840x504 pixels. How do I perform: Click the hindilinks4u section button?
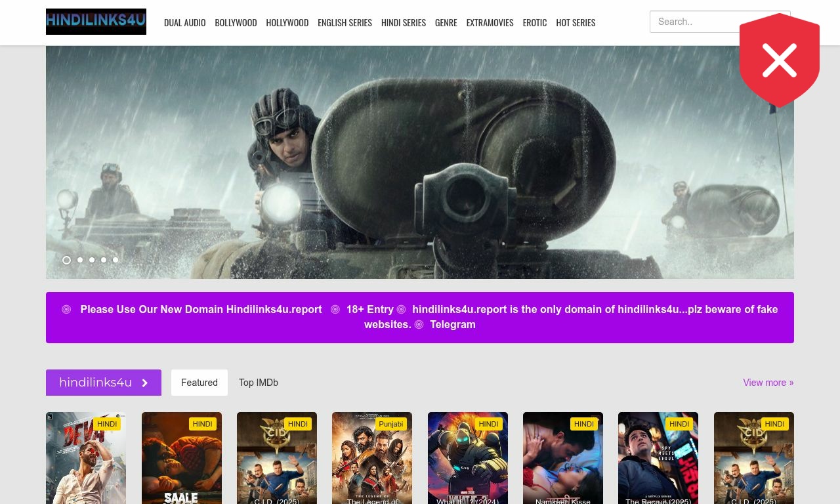104,383
